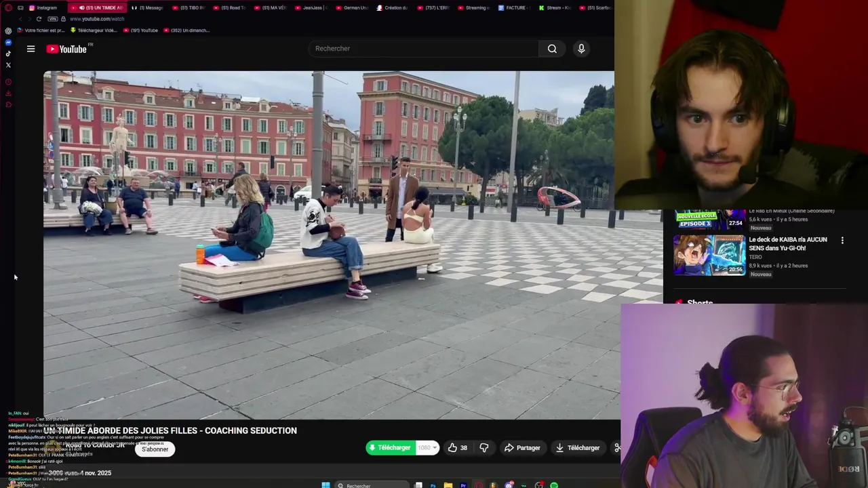Open Messenger in the Opera sidebar

click(8, 43)
